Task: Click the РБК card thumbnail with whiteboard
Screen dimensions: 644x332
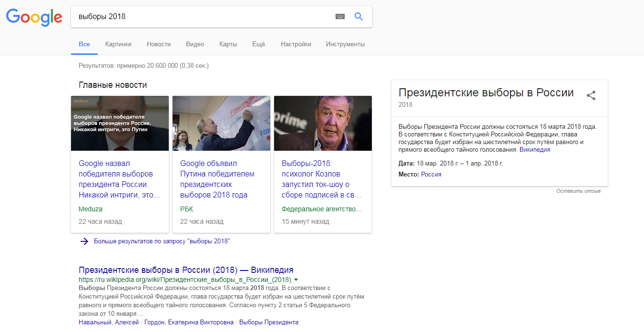Action: (221, 124)
